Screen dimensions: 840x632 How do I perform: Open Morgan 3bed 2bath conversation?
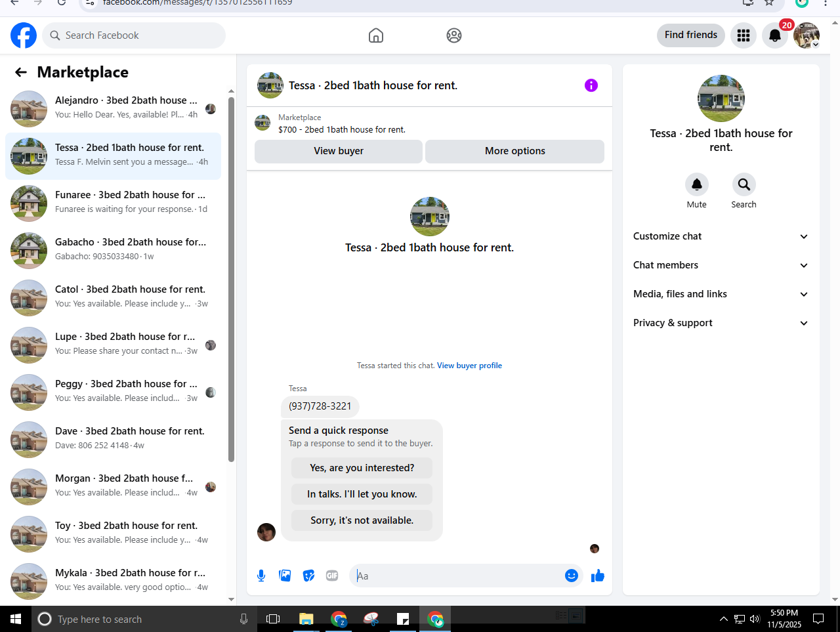(x=113, y=487)
